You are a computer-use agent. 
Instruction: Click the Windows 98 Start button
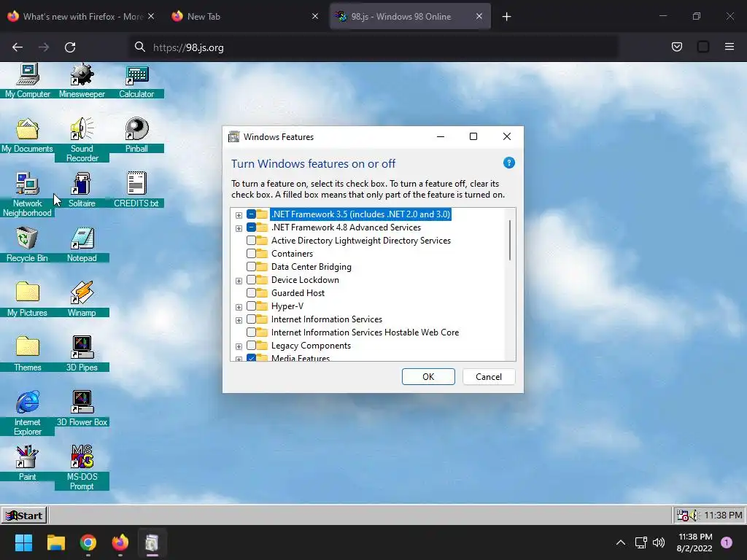tap(24, 516)
